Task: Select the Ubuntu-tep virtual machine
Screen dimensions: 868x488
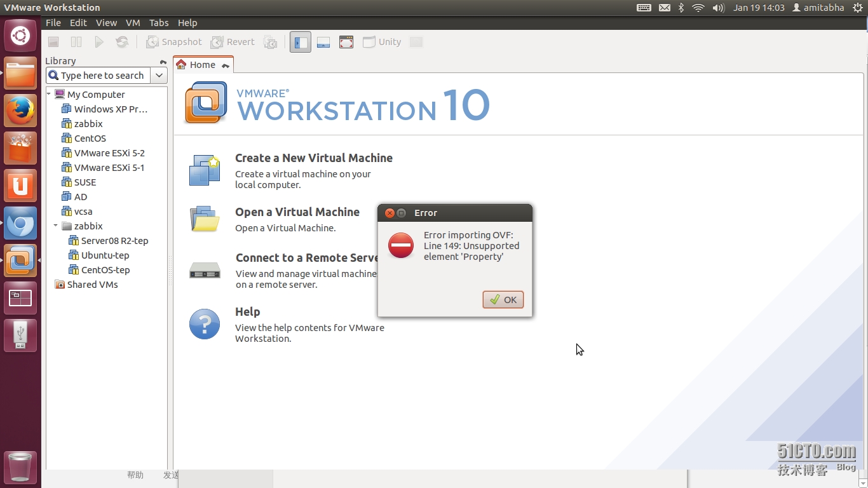Action: click(x=98, y=255)
